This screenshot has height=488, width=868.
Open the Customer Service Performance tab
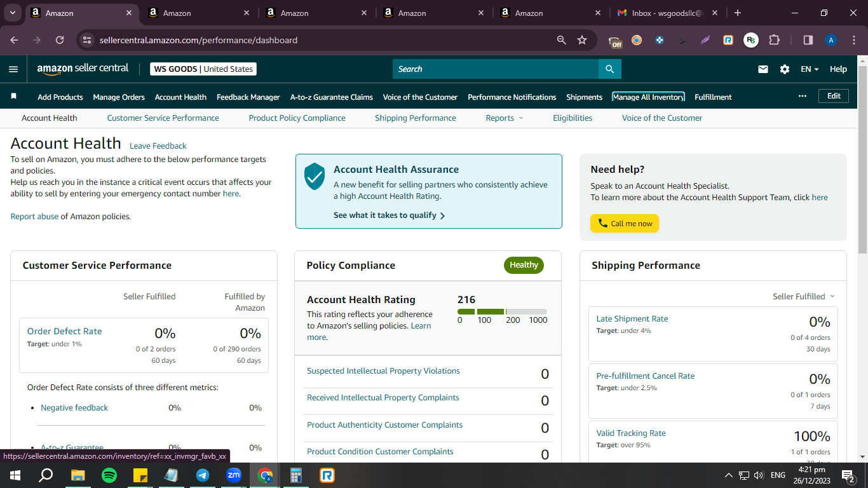pos(163,118)
